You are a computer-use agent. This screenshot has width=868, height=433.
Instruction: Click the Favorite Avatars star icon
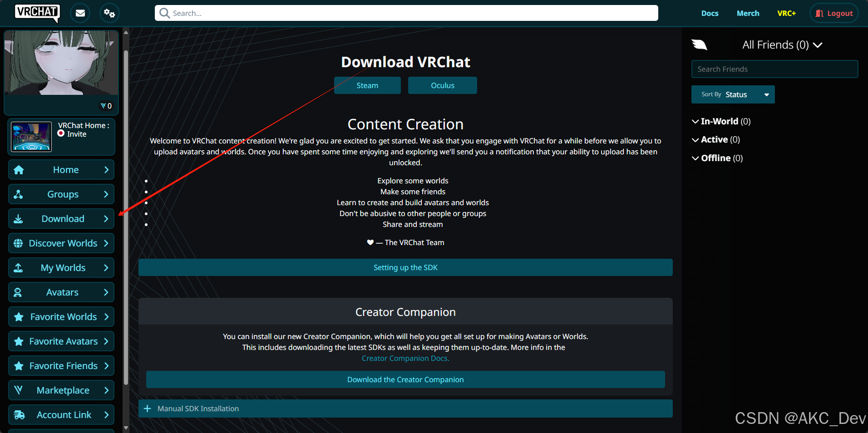(x=19, y=341)
